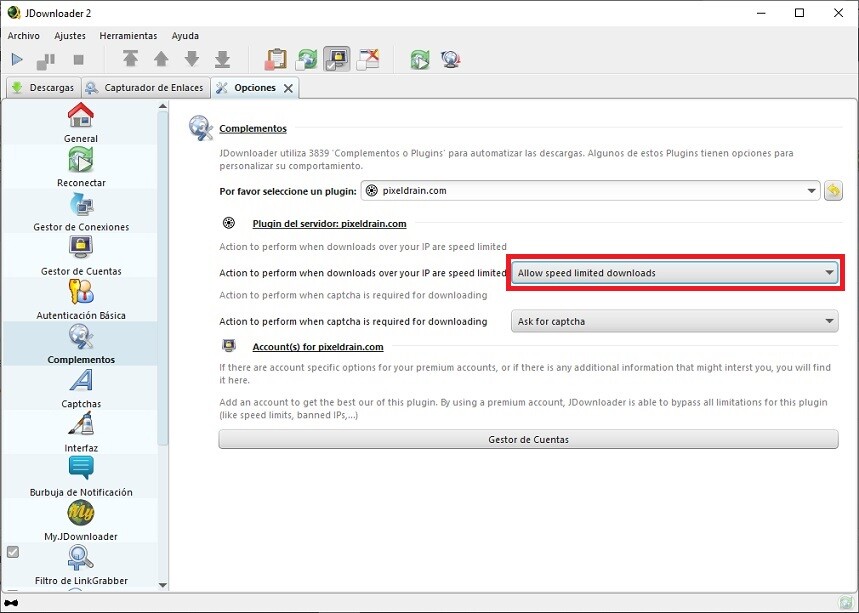This screenshot has width=859, height=613.
Task: Open the Ayuda menu
Action: (185, 36)
